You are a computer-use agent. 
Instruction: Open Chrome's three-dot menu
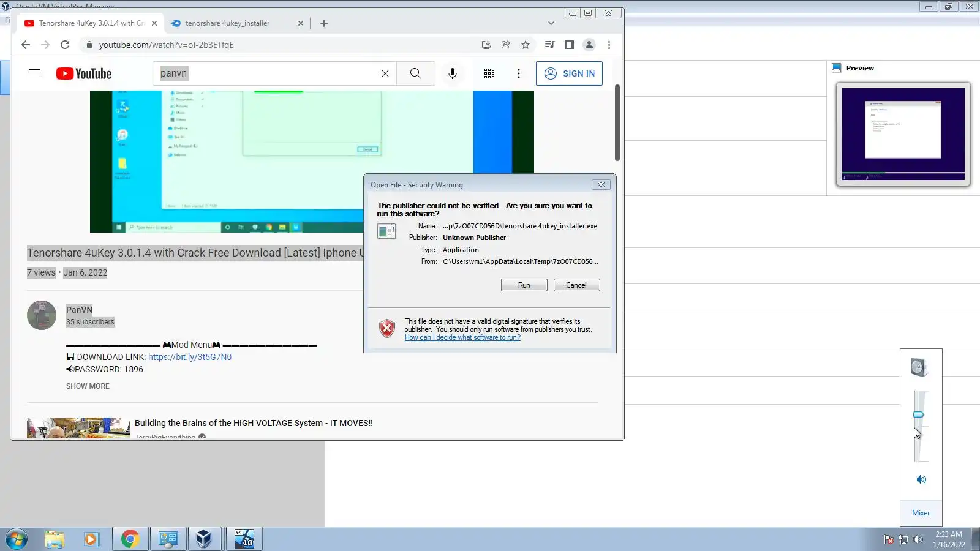[609, 45]
